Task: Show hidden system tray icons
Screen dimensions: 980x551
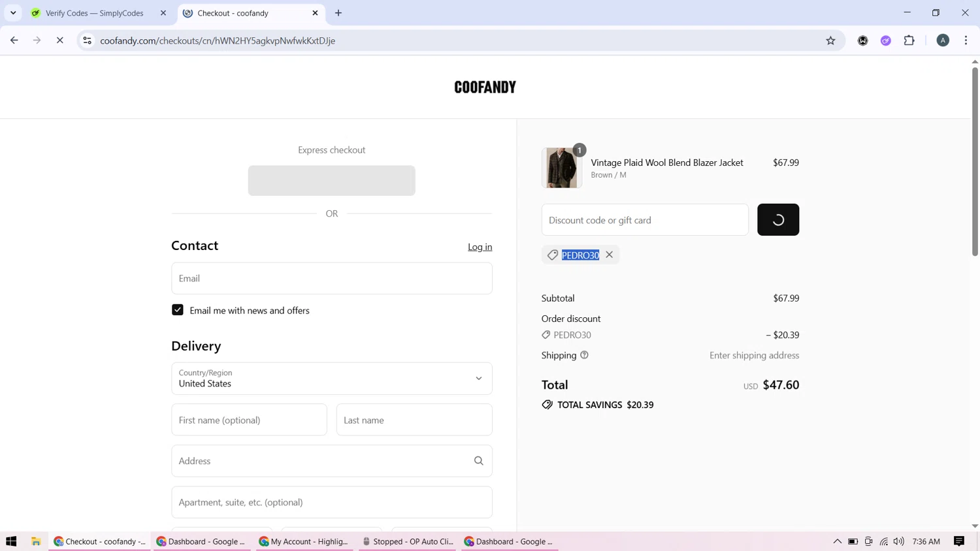Action: 837,541
